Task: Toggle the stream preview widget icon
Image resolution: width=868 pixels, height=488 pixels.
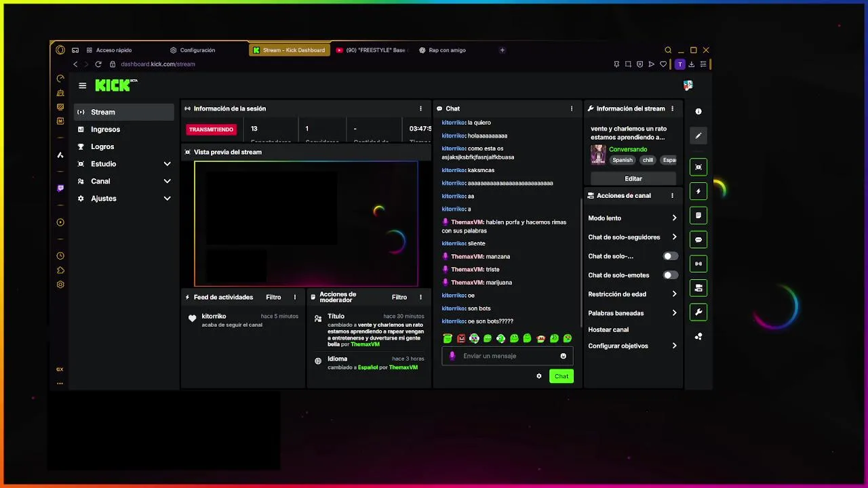Action: click(x=698, y=167)
